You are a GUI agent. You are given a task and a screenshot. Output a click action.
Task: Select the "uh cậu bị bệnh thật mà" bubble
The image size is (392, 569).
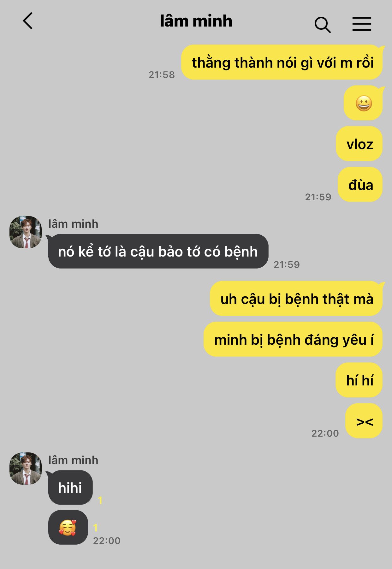point(296,299)
